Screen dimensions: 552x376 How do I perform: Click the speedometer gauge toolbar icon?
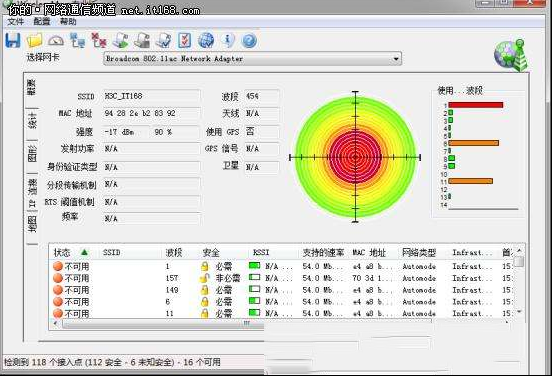tap(56, 40)
